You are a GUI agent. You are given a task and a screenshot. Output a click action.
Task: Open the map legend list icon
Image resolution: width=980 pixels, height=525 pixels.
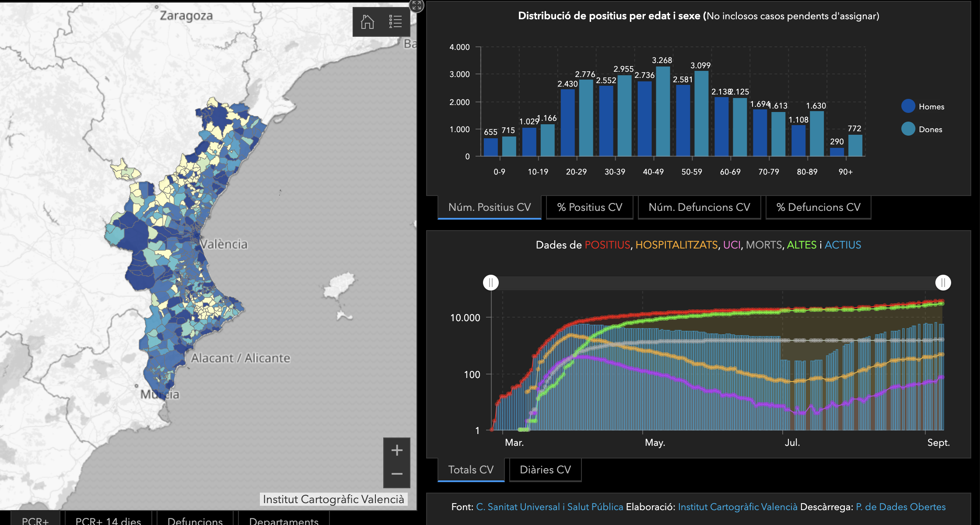(x=395, y=21)
